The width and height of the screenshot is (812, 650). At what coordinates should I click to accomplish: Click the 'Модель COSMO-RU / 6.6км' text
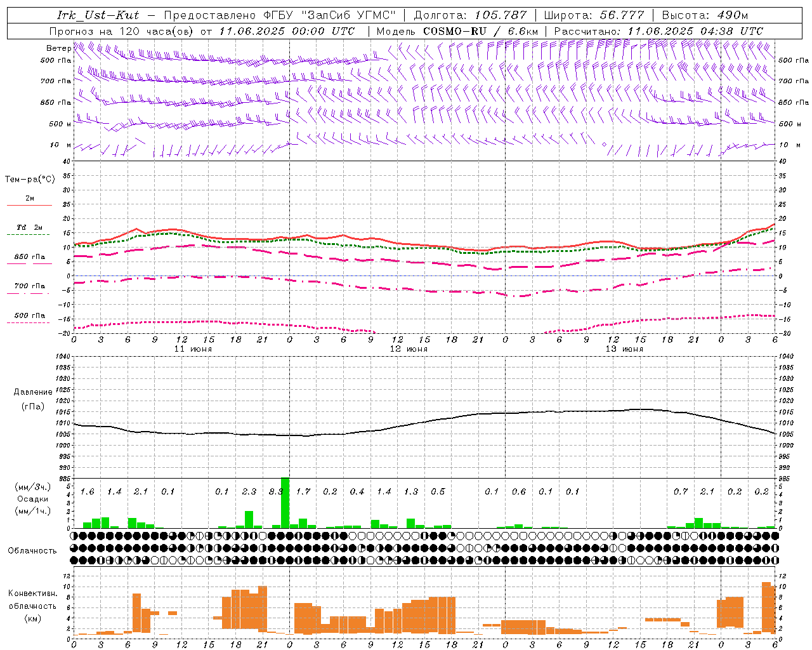click(x=457, y=31)
